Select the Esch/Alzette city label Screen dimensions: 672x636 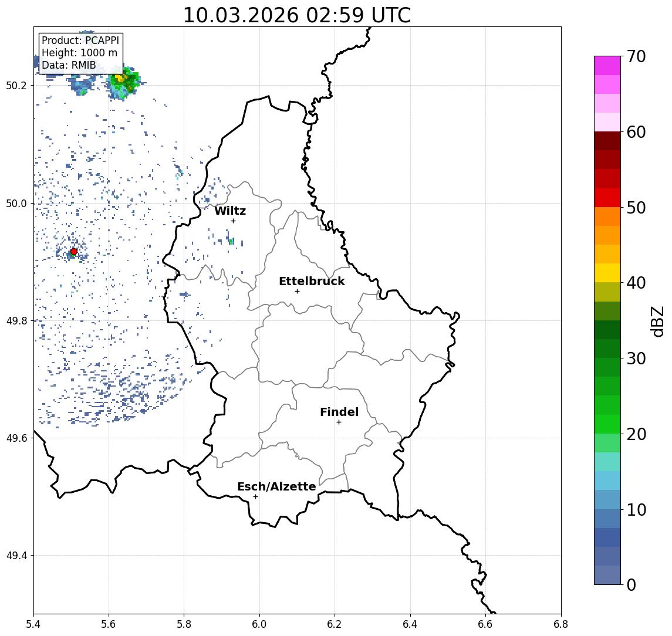[x=276, y=486]
